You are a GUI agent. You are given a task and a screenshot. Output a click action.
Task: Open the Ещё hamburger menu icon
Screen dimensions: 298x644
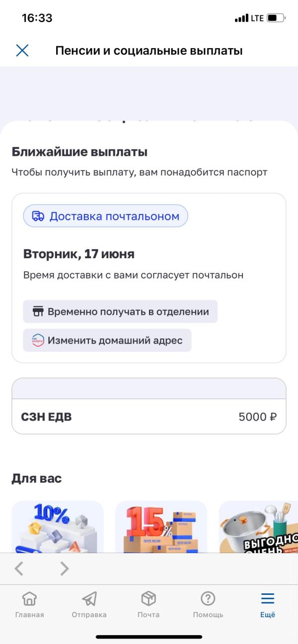267,599
